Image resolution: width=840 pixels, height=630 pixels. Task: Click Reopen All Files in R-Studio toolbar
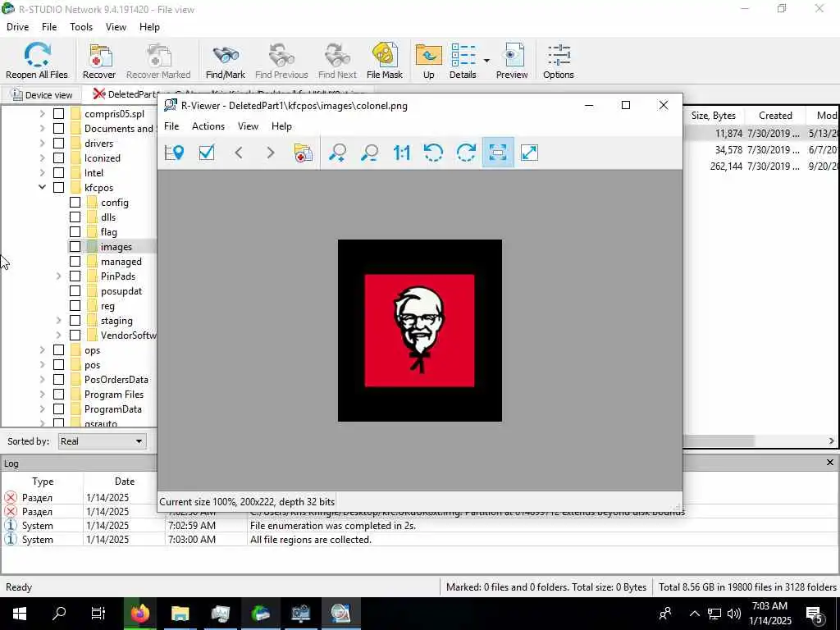pyautogui.click(x=37, y=61)
